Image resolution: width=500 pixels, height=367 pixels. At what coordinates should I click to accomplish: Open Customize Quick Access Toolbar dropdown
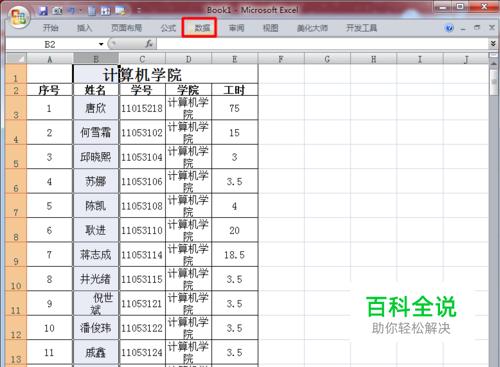point(139,11)
